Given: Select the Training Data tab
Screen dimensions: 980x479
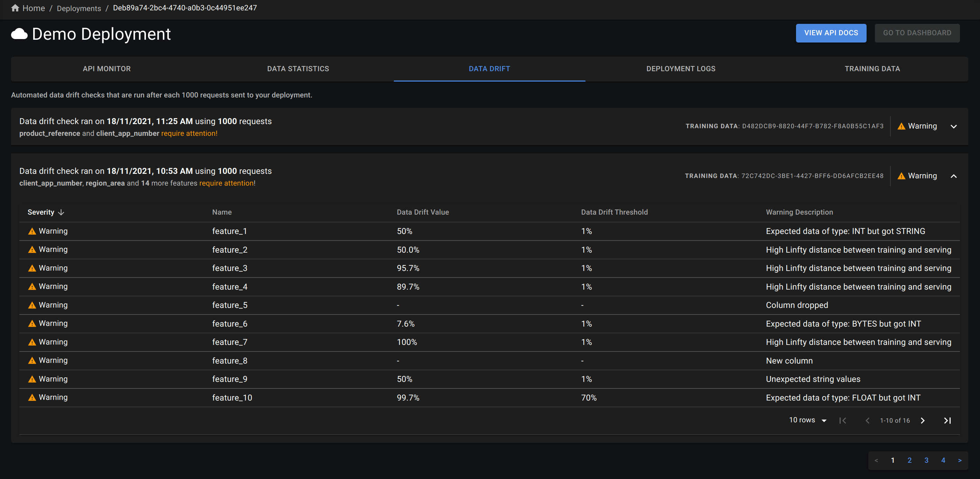Looking at the screenshot, I should coord(872,69).
